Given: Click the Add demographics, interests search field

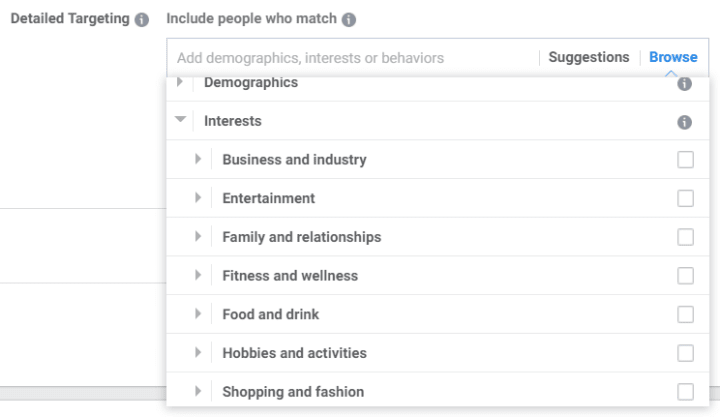Looking at the screenshot, I should click(353, 58).
